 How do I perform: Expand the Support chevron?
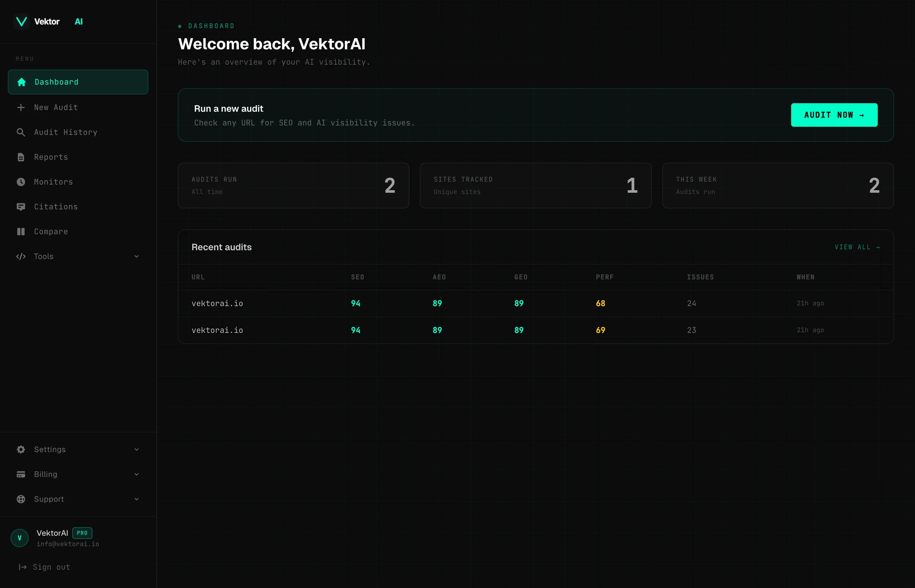click(136, 499)
